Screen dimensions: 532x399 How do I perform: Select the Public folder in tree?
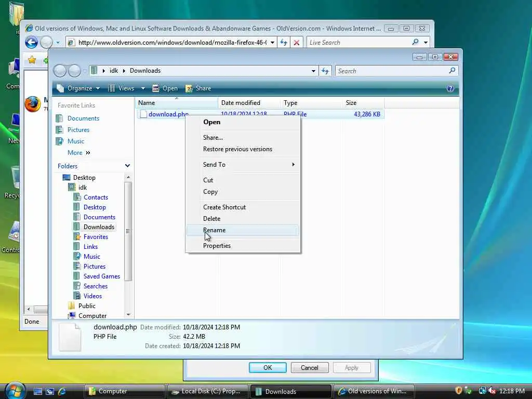[x=87, y=305]
